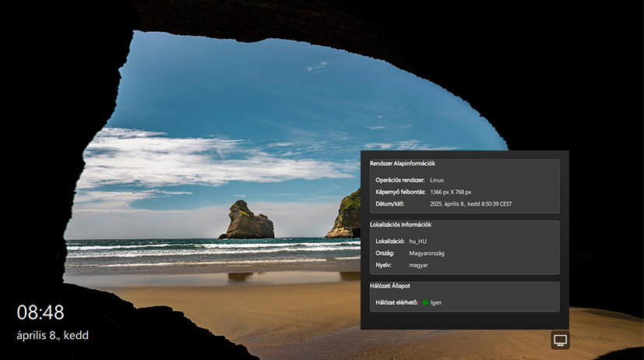Select the Hálózati Állapot section header
This screenshot has height=360, width=644.
coord(391,286)
